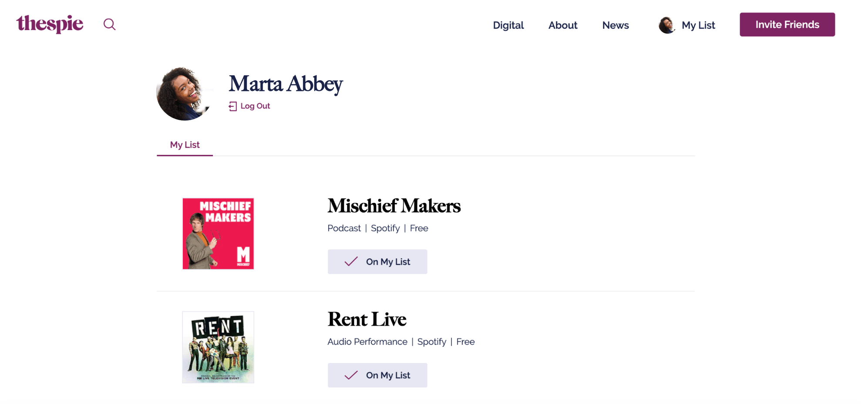This screenshot has width=868, height=404.
Task: Click the small avatar in the navigation bar
Action: 666,25
